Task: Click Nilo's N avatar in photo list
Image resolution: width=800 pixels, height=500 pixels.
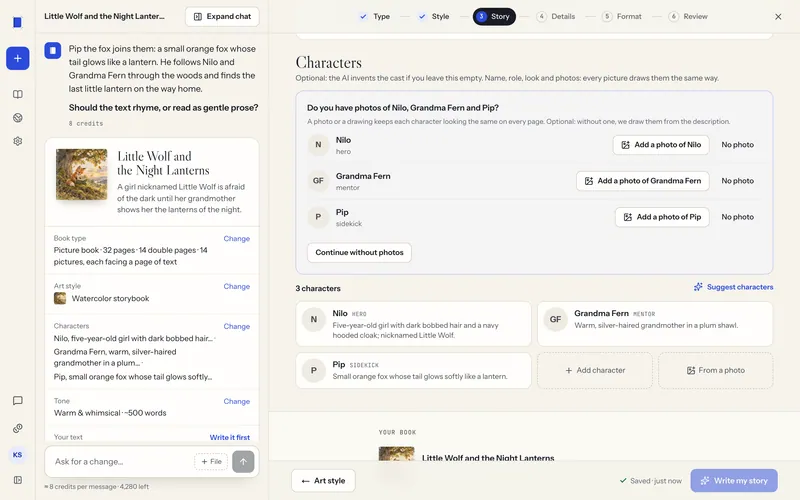Action: [318, 145]
